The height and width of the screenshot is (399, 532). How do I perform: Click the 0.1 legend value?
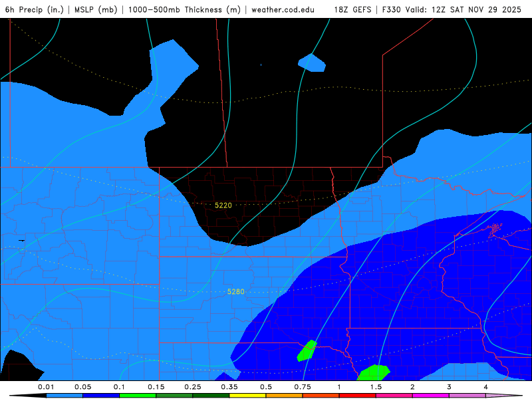[x=119, y=387]
